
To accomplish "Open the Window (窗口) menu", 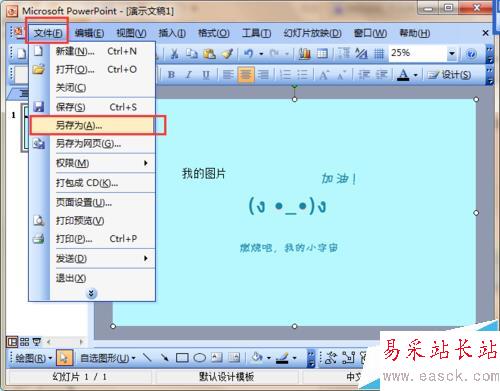I will [370, 33].
